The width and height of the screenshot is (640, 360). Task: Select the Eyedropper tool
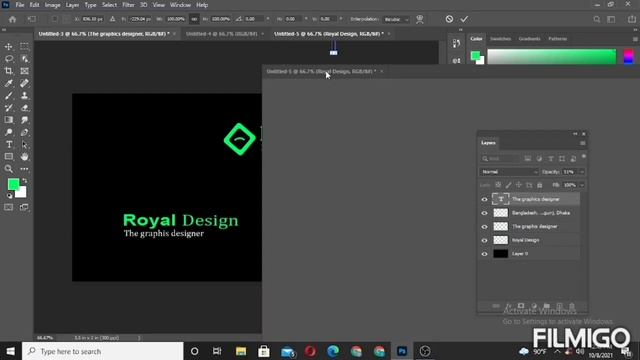(9, 83)
